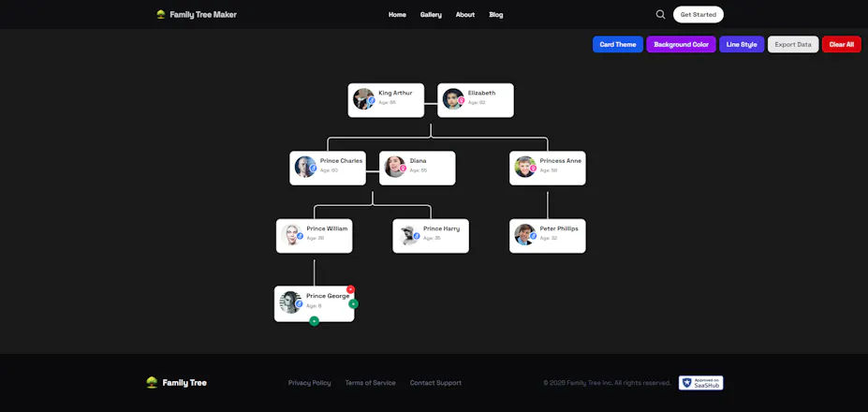Viewport: 868px width, 412px height.
Task: Open the Card Theme options
Action: pyautogui.click(x=618, y=44)
